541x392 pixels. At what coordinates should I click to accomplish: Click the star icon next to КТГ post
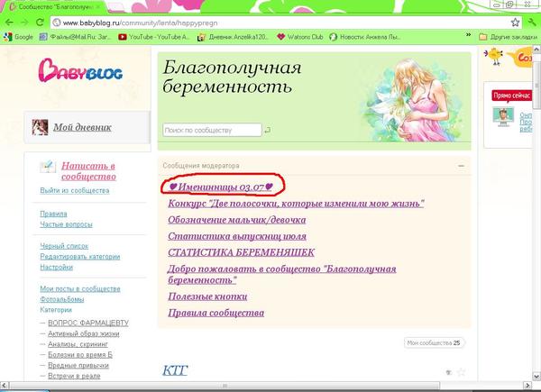point(462,371)
